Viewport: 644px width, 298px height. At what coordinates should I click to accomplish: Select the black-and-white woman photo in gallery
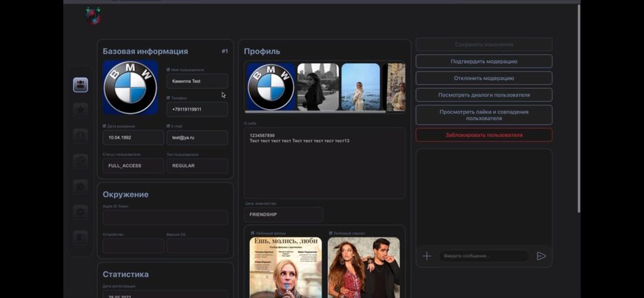coord(318,87)
